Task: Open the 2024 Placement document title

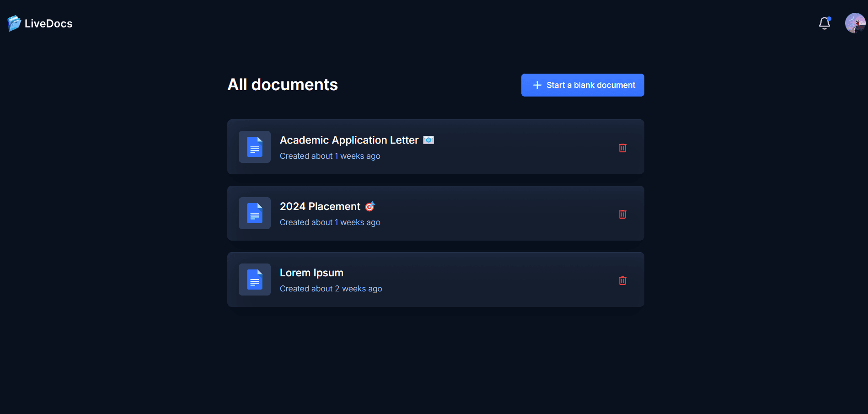Action: pyautogui.click(x=320, y=206)
